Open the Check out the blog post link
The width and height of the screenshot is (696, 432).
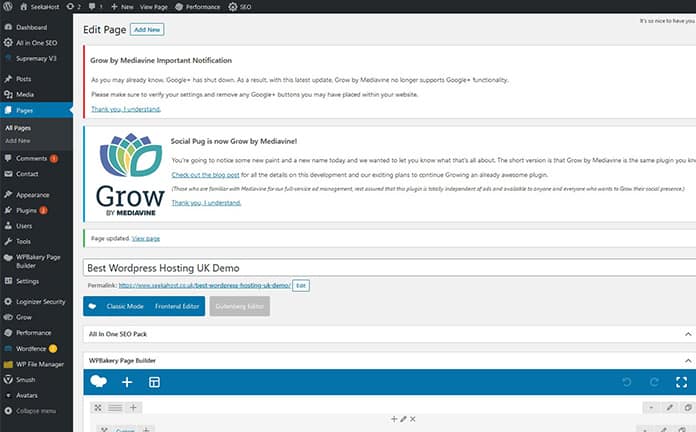[x=206, y=174]
